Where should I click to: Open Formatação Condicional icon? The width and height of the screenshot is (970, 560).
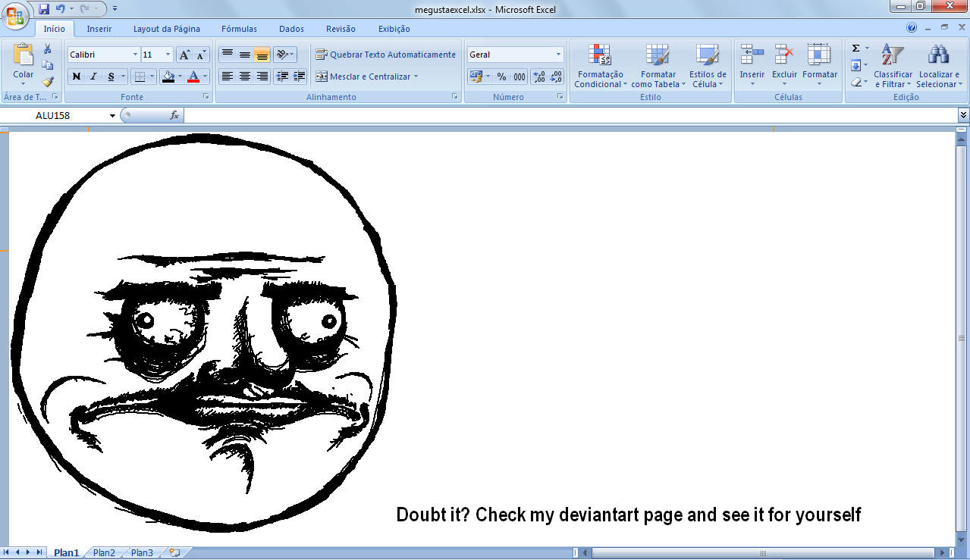599,56
